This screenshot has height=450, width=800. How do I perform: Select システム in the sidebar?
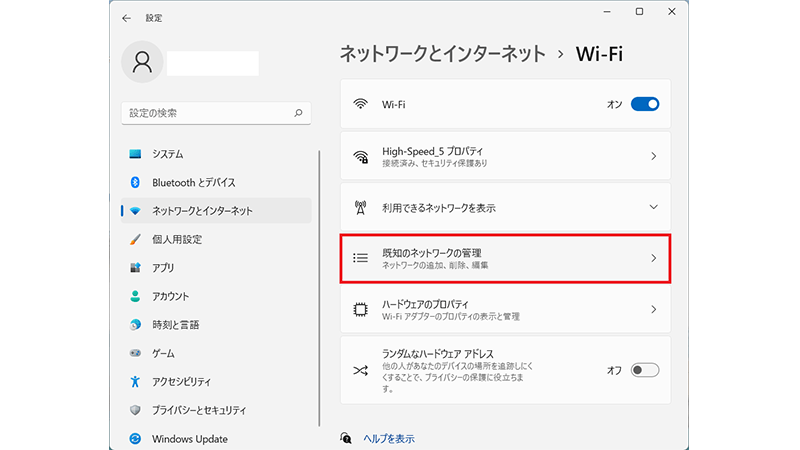[167, 155]
